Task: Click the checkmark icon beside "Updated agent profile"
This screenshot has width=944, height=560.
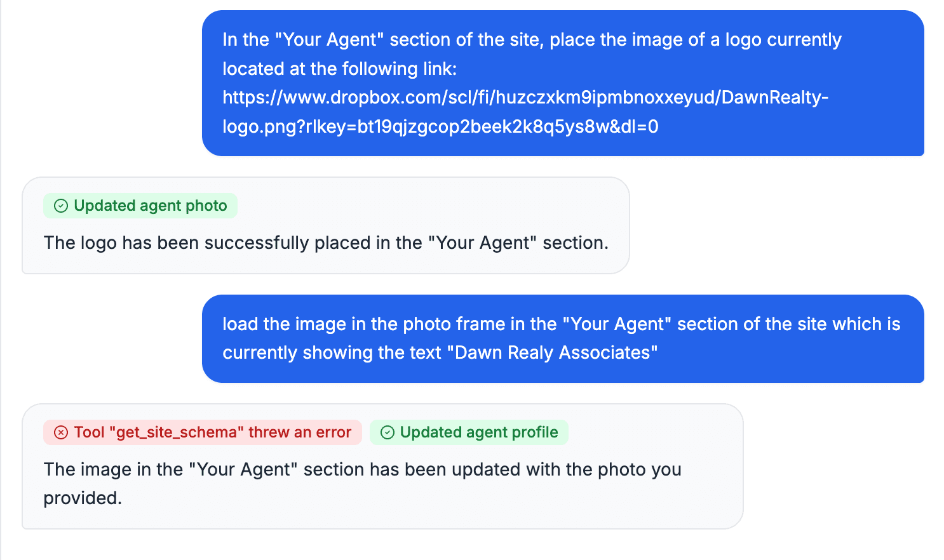Action: click(388, 432)
